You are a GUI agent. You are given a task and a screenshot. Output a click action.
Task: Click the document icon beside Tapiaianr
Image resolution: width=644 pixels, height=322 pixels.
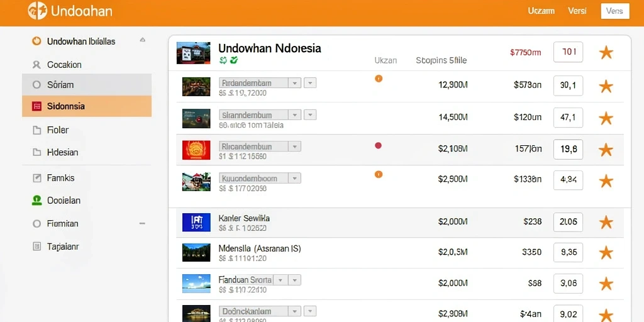coord(36,247)
